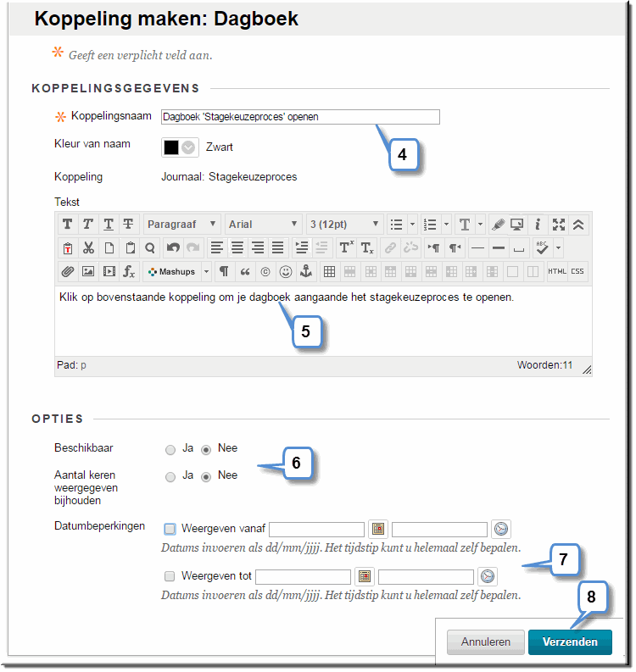Open the 3 (12pt) font size dropdown
The width and height of the screenshot is (636, 672).
(x=345, y=225)
